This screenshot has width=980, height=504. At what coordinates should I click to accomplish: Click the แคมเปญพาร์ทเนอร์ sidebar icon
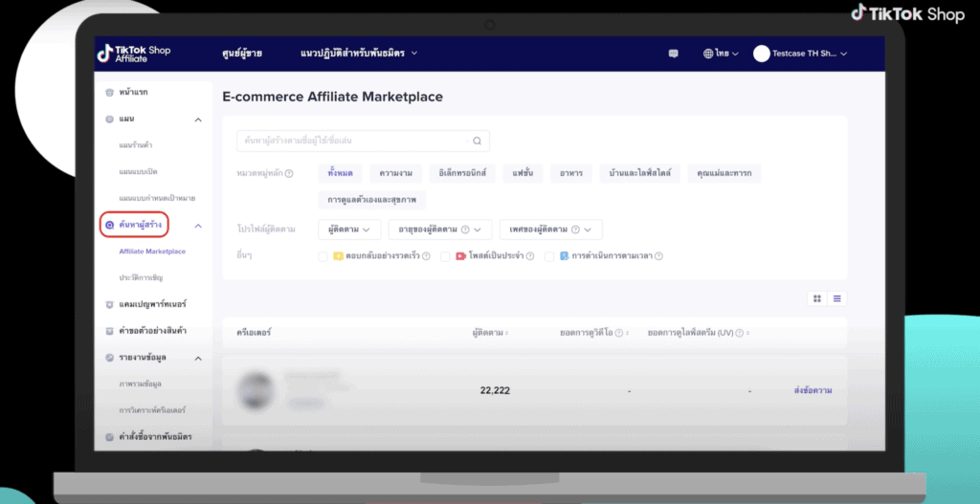[109, 304]
